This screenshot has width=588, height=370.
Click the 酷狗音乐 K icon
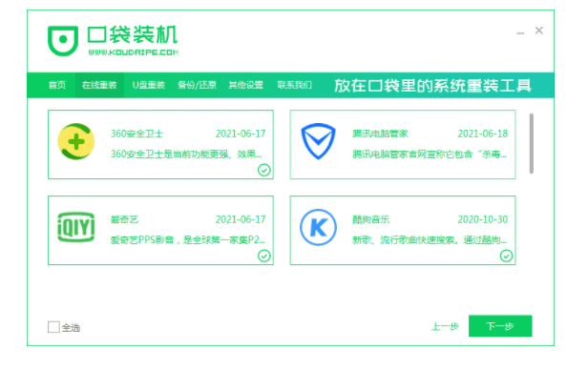(318, 227)
